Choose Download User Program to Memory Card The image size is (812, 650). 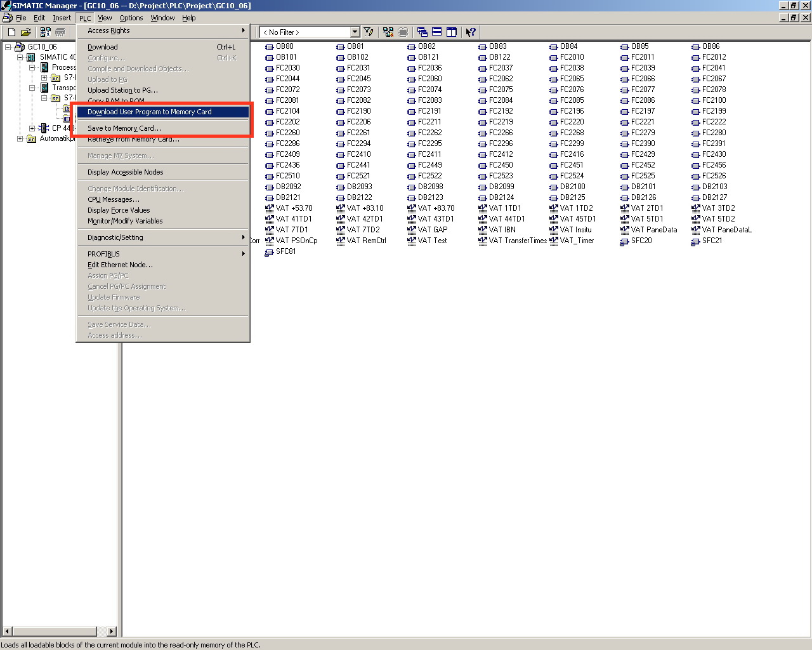coord(163,112)
